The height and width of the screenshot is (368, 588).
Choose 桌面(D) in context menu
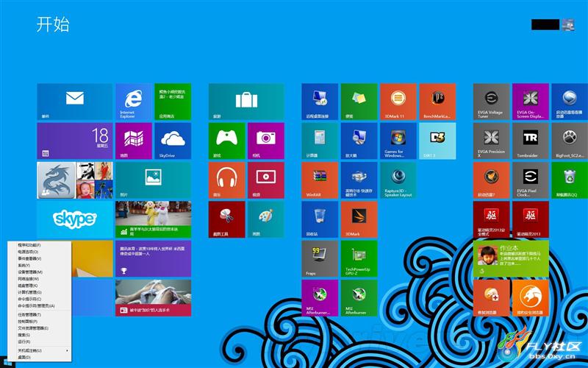(x=40, y=357)
